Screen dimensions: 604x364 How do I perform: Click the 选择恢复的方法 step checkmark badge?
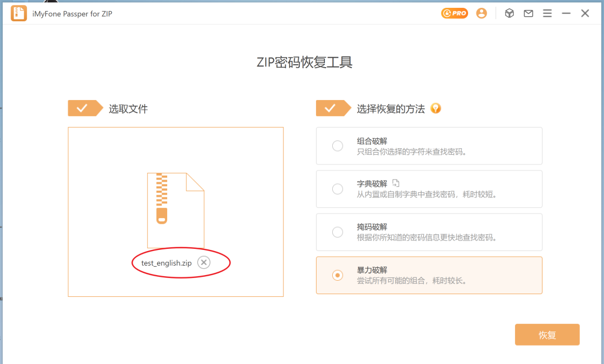click(333, 108)
